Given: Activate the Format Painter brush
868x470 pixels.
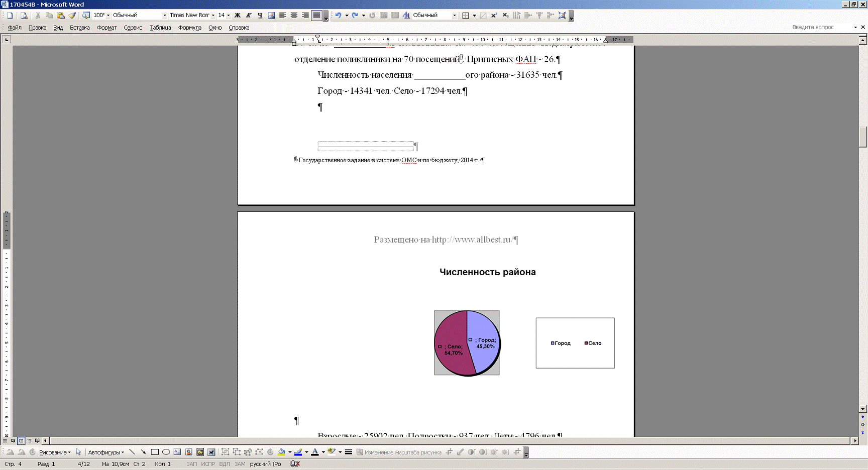Looking at the screenshot, I should (x=72, y=16).
